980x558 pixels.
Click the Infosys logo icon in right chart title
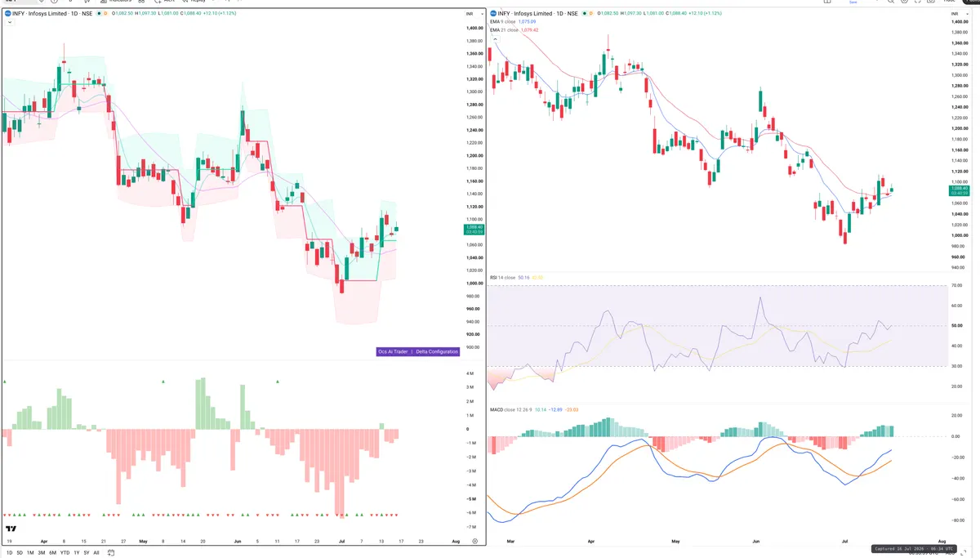[x=493, y=14]
